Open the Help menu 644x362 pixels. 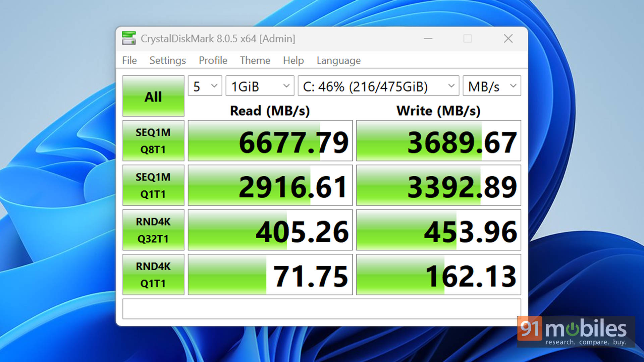point(293,60)
